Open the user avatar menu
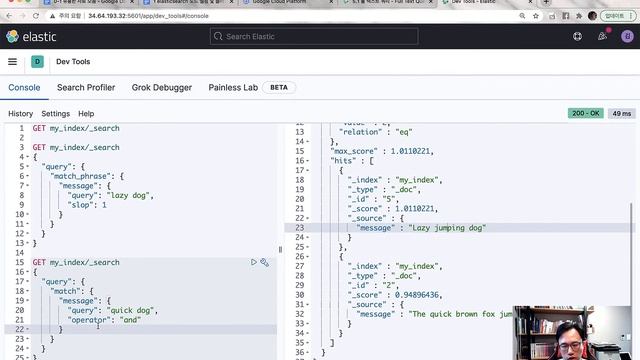The height and width of the screenshot is (360, 640). tap(627, 36)
